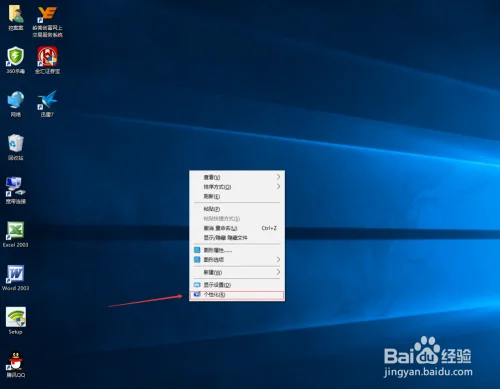500x389 pixels.
Task: Choose 粘贴快捷方式 paste shortcut entry
Action: pyautogui.click(x=237, y=218)
